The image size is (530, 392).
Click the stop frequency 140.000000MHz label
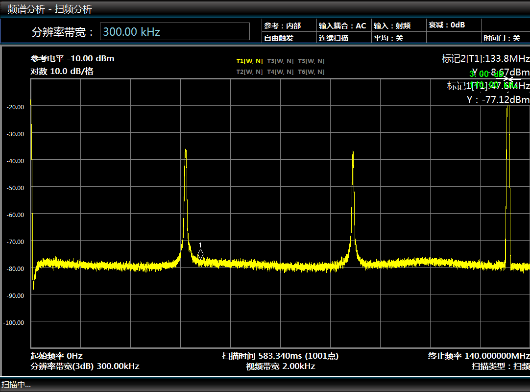[479, 356]
